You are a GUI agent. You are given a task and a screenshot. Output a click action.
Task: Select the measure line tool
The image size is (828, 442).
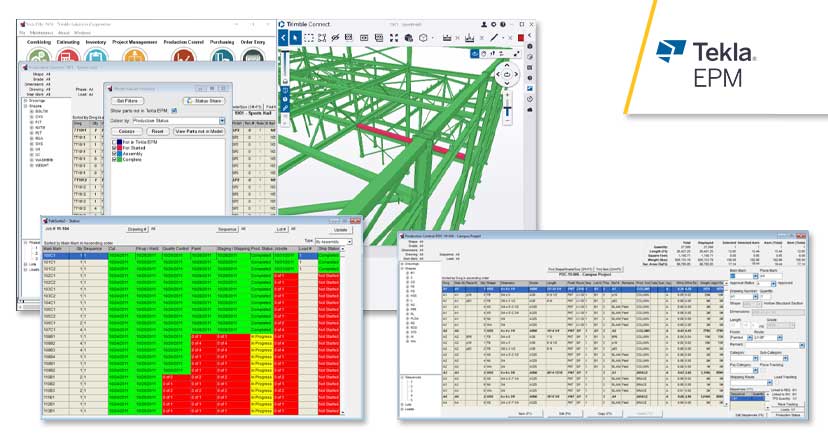[x=494, y=38]
